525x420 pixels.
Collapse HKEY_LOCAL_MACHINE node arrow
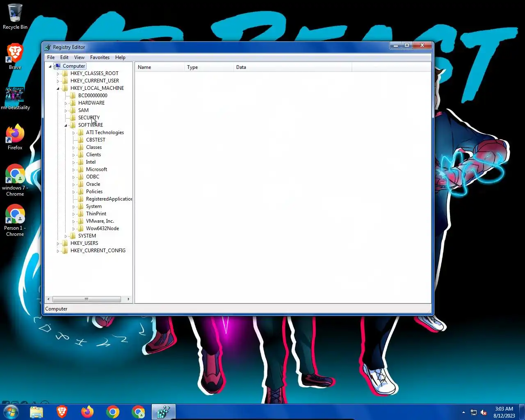(58, 89)
